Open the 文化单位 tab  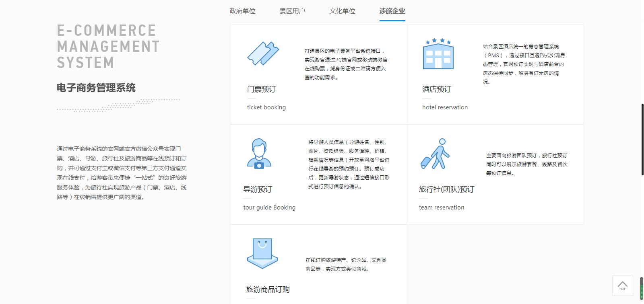click(342, 11)
